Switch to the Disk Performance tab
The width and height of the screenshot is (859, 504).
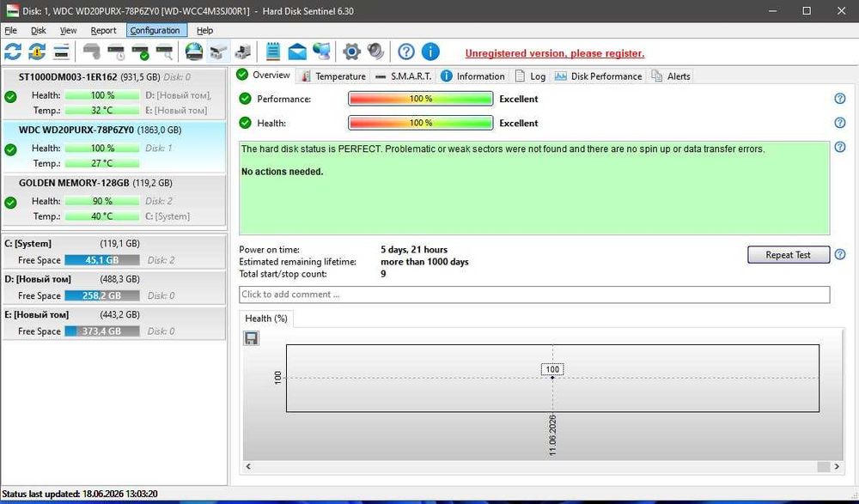point(598,76)
